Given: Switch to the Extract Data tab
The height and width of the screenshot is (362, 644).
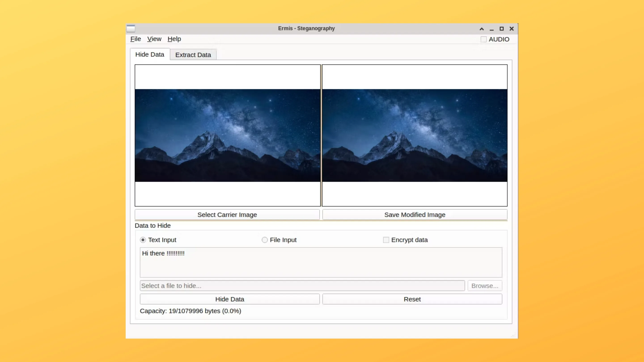Looking at the screenshot, I should pyautogui.click(x=193, y=55).
